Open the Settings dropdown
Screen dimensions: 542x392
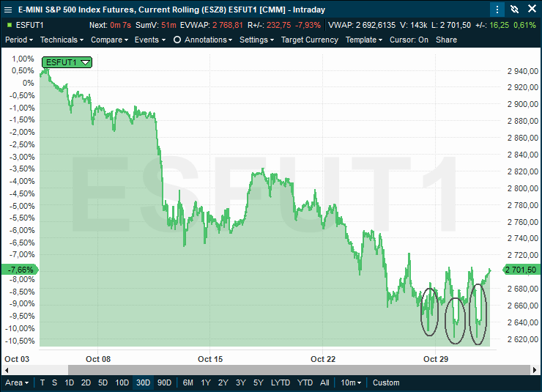click(256, 40)
